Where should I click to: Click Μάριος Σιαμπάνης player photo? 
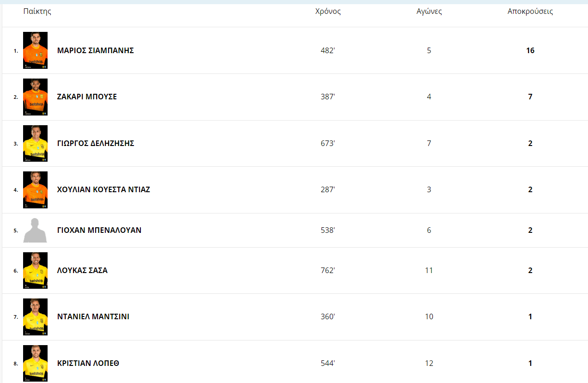coord(35,50)
